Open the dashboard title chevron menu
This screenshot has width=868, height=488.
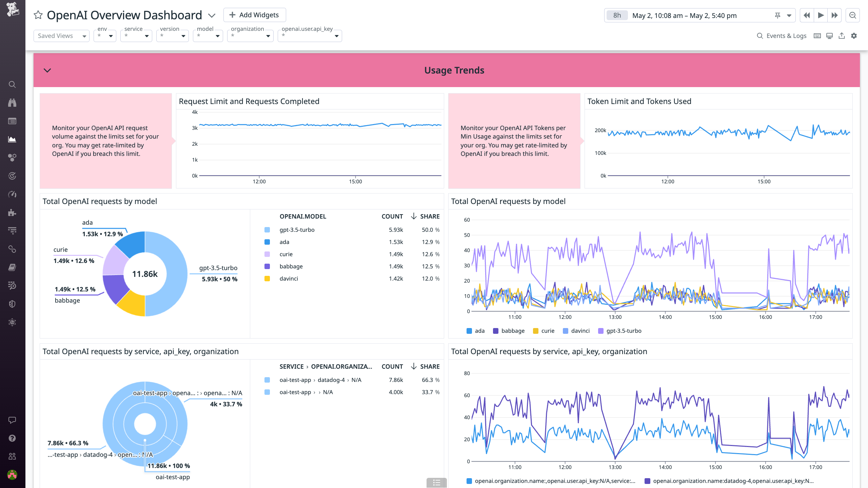(212, 16)
